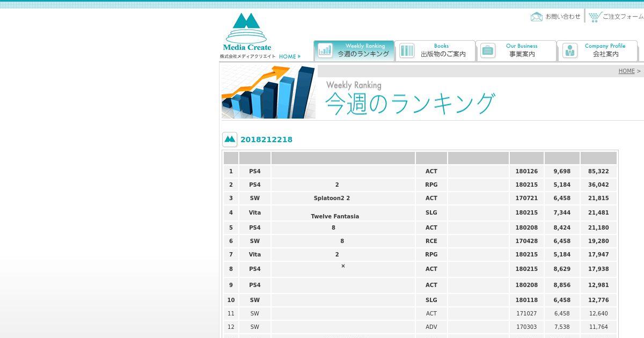Open the envelope contact icon
Viewport: 644px width, 338px height.
point(537,17)
